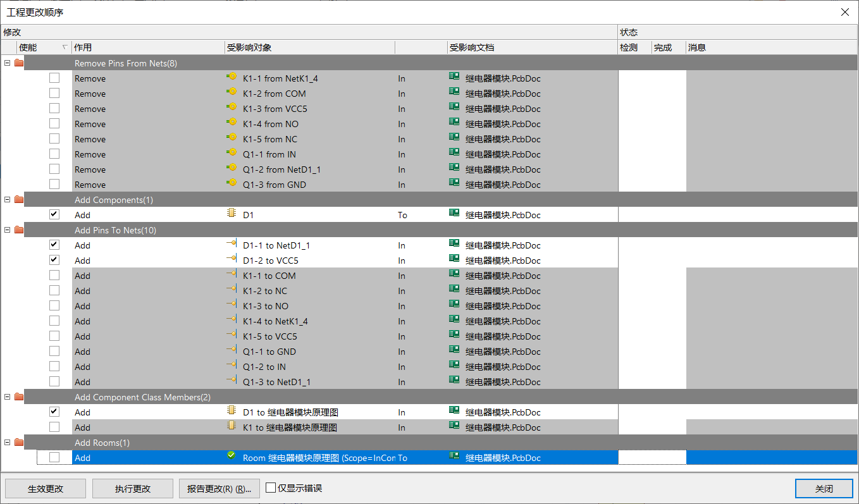Collapse Add Component Class Members(2) group
The image size is (859, 504).
click(x=8, y=397)
